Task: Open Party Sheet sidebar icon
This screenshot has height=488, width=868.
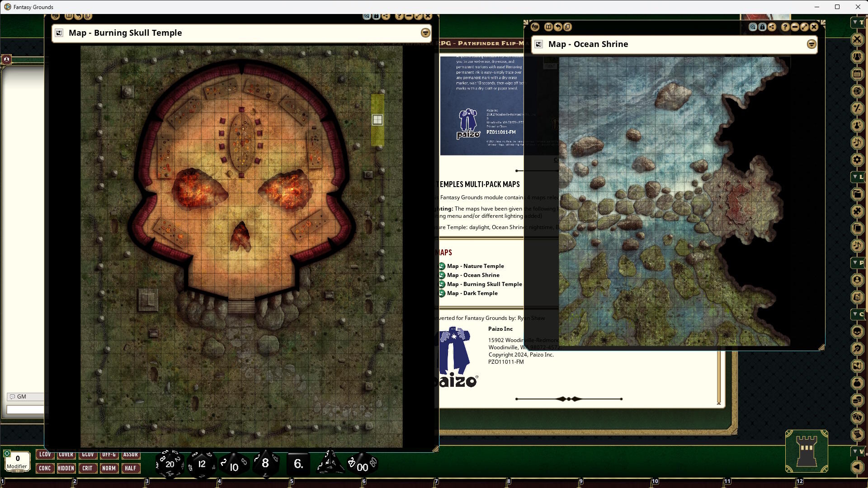Action: pos(857,57)
